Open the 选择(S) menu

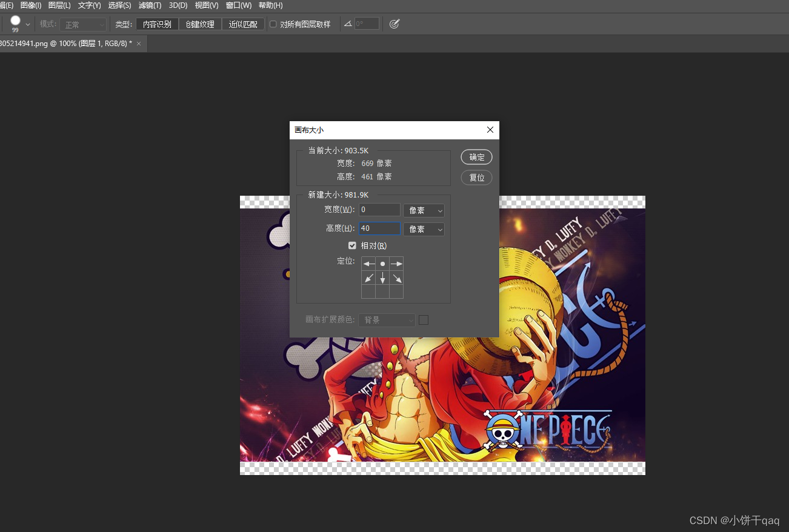[119, 5]
